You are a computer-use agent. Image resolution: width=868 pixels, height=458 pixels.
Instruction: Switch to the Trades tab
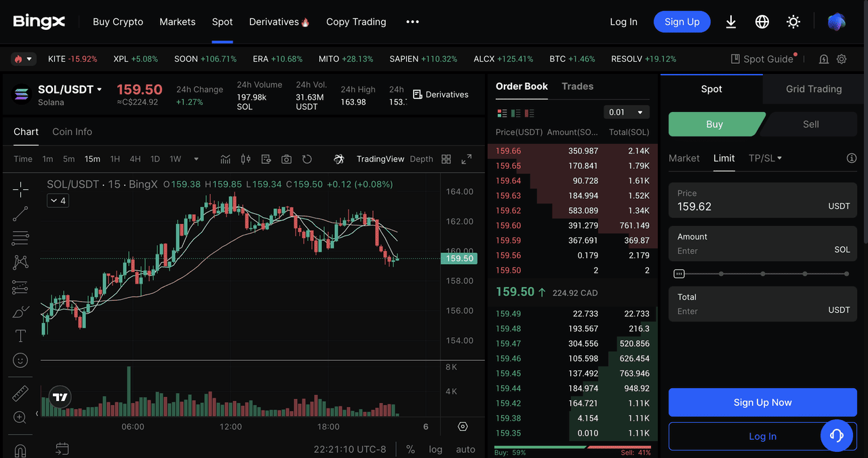coord(577,86)
